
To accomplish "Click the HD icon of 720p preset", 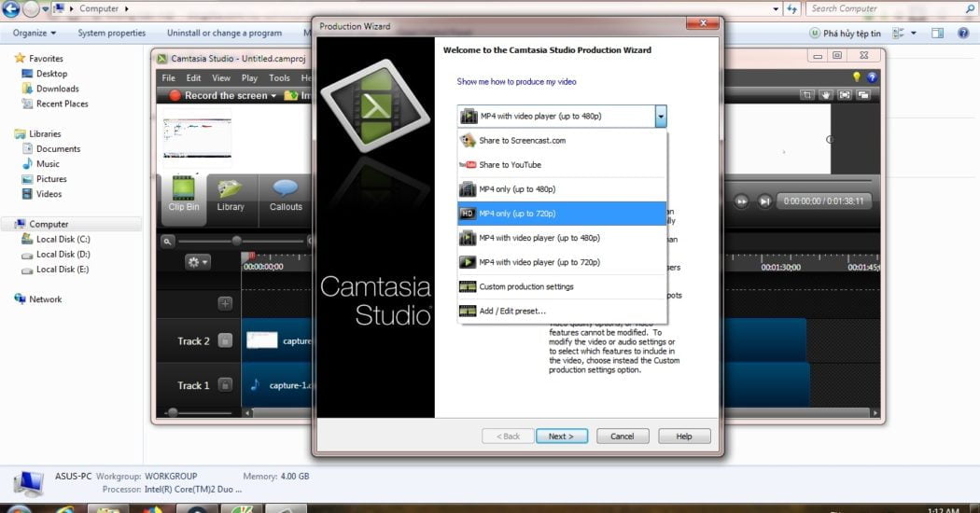I will point(468,214).
